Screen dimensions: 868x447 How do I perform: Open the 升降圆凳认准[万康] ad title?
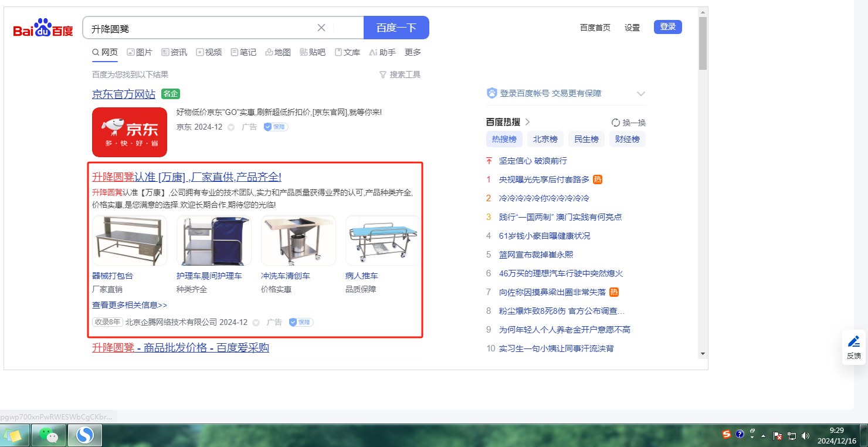[x=187, y=177]
